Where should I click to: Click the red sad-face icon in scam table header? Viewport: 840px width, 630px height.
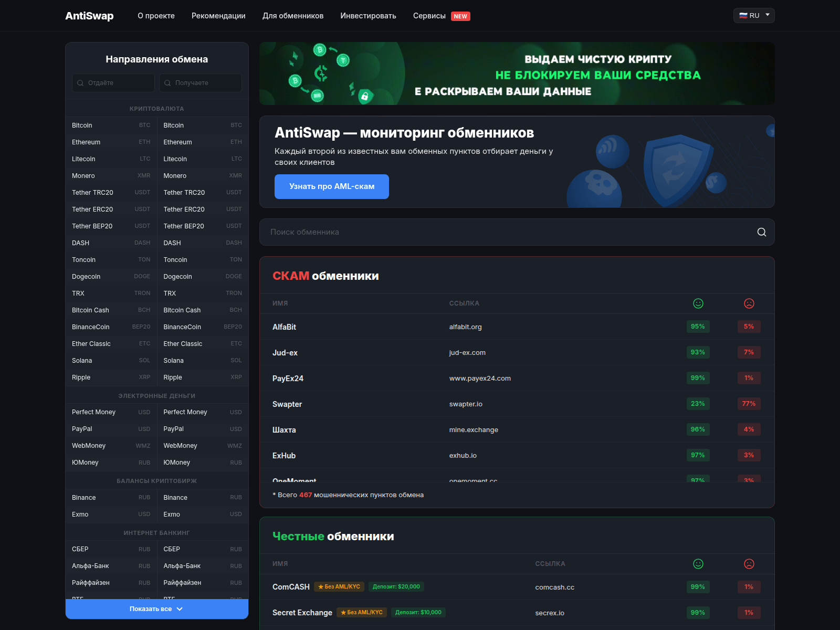point(749,303)
